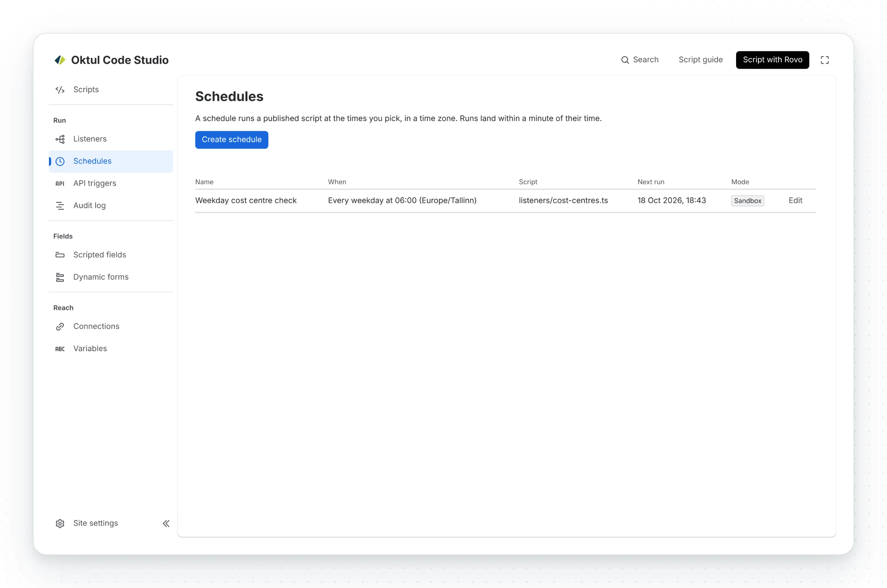Click the Script column header
887x588 pixels.
(x=528, y=182)
